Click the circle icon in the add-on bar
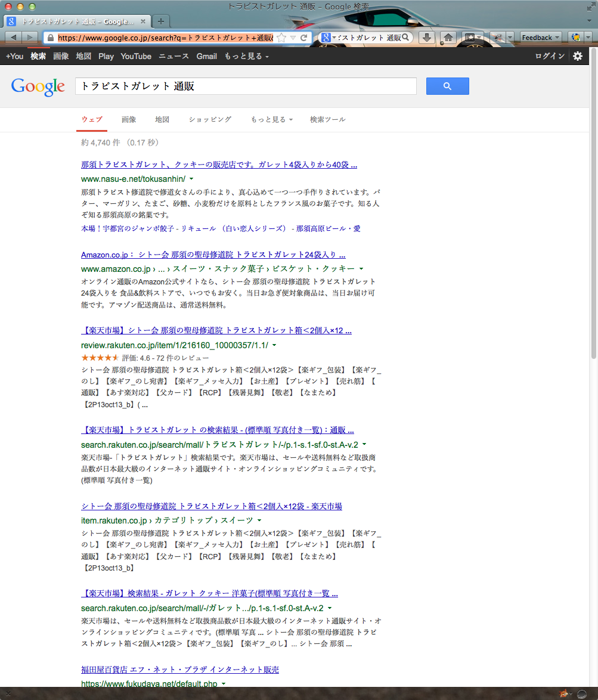 582,694
